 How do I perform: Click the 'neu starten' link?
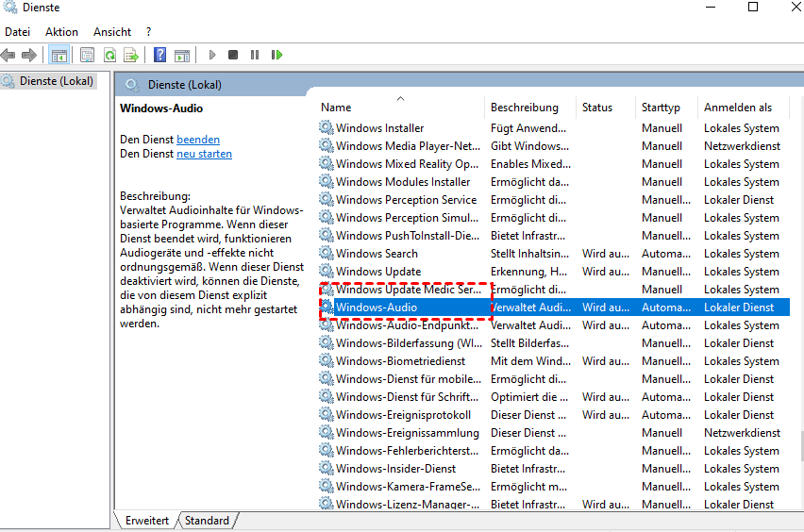pos(204,154)
